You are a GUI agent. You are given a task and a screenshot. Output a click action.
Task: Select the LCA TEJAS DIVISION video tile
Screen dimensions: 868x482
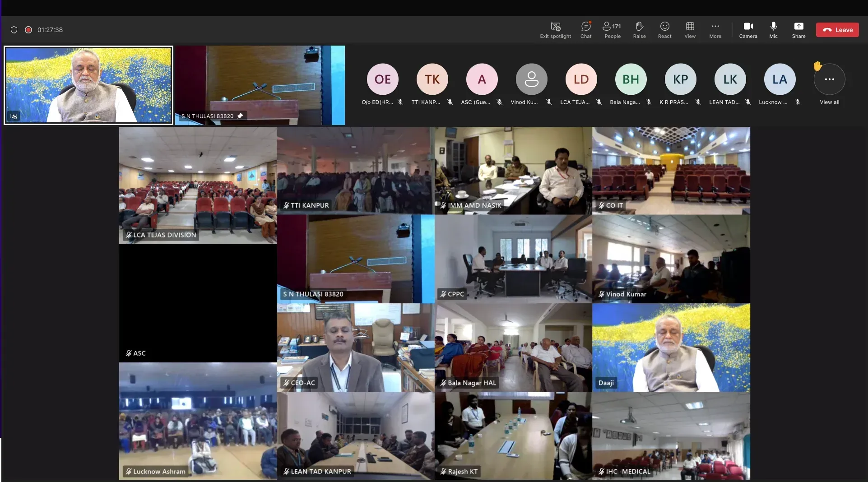(198, 185)
